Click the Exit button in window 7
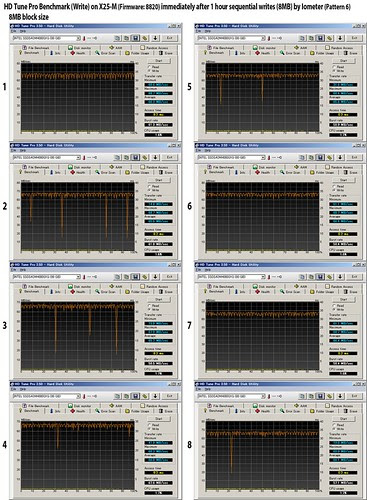The image size is (367, 500). pyautogui.click(x=354, y=277)
